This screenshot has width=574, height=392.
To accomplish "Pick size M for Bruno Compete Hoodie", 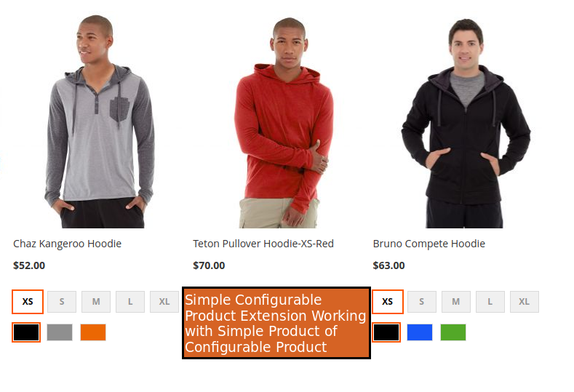I will click(455, 302).
